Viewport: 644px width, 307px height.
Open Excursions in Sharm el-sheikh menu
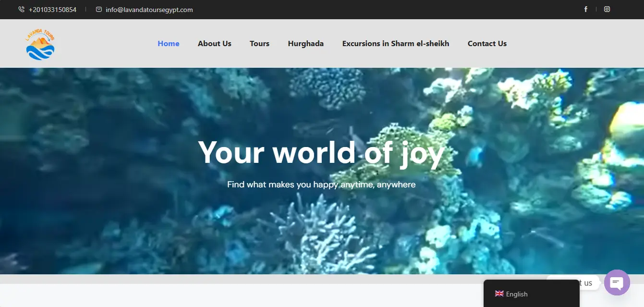tap(396, 43)
